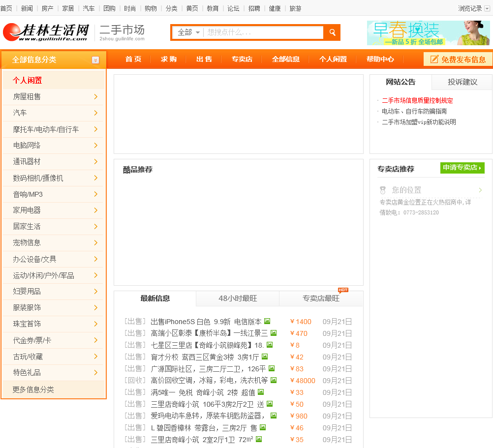Expand the 服装服饰 category chevron
This screenshot has height=448, width=493.
click(x=96, y=308)
